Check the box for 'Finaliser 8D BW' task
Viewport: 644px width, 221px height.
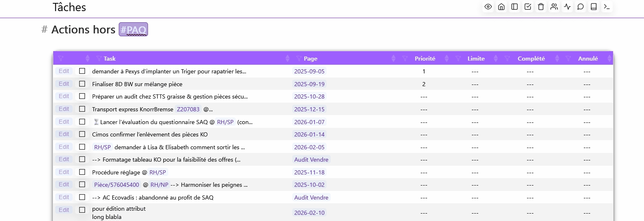click(82, 84)
